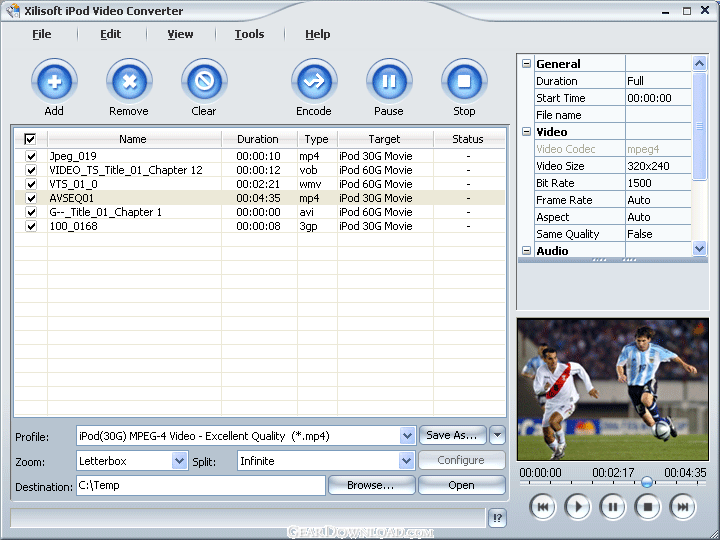Screen dimensions: 720x540
Task: Collapse the Video properties group
Action: click(527, 132)
